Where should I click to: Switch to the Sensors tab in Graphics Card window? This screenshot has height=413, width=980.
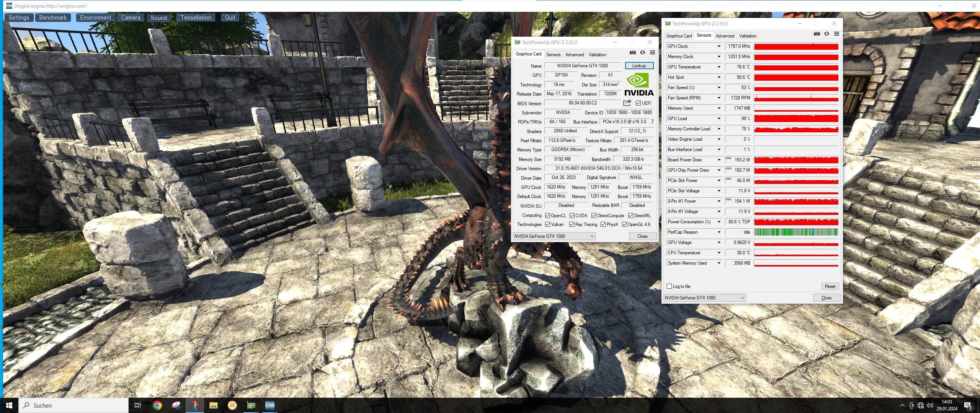[x=553, y=54]
